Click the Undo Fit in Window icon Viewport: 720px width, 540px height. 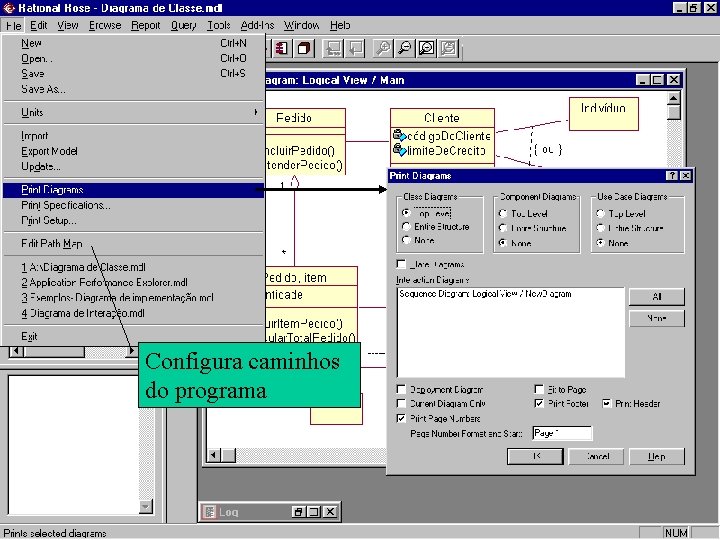point(449,48)
